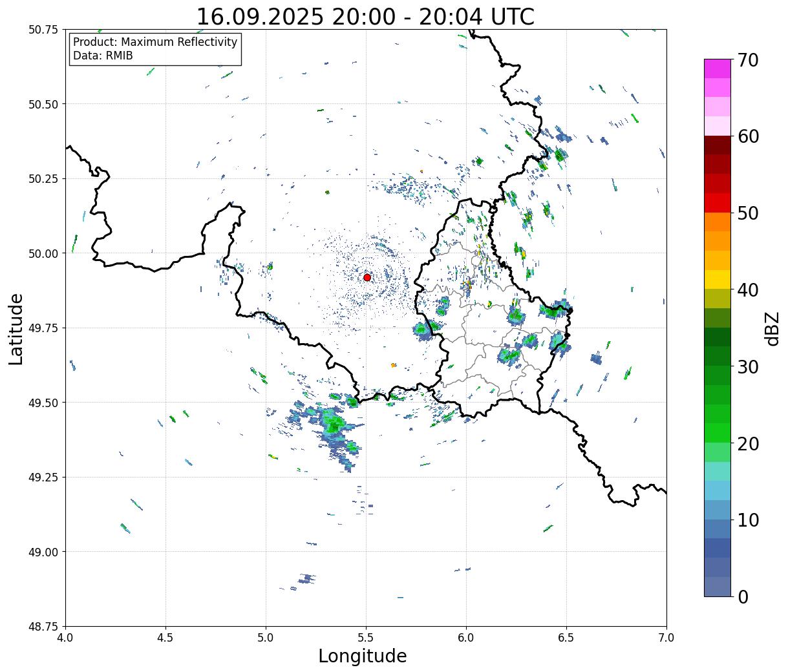Click the colorbar tick label 0
788x672 pixels.
743,597
